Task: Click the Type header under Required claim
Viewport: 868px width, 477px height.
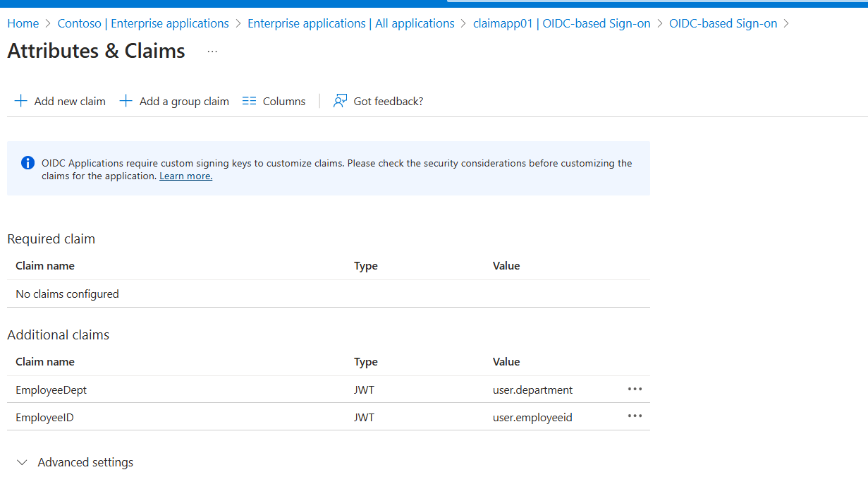Action: pos(366,265)
